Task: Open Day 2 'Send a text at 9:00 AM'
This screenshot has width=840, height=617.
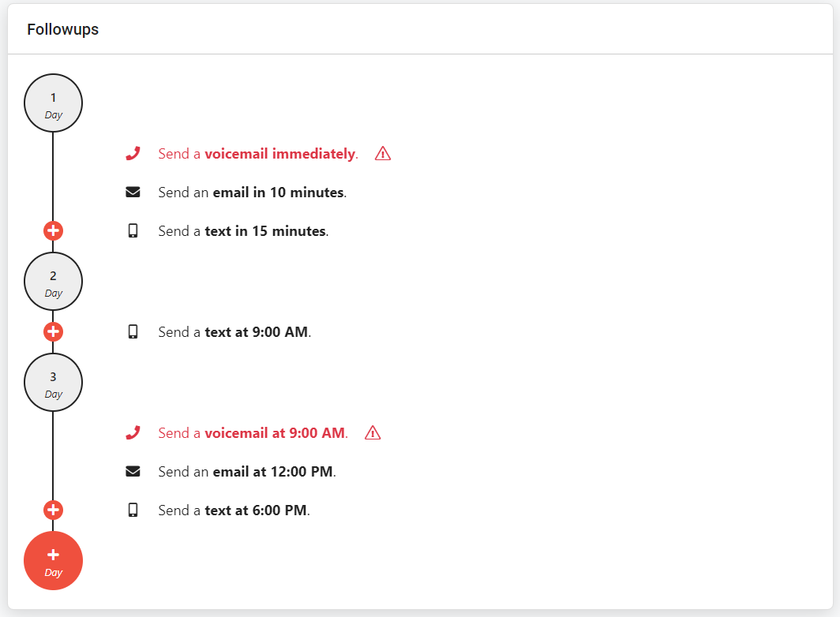Action: pyautogui.click(x=234, y=332)
